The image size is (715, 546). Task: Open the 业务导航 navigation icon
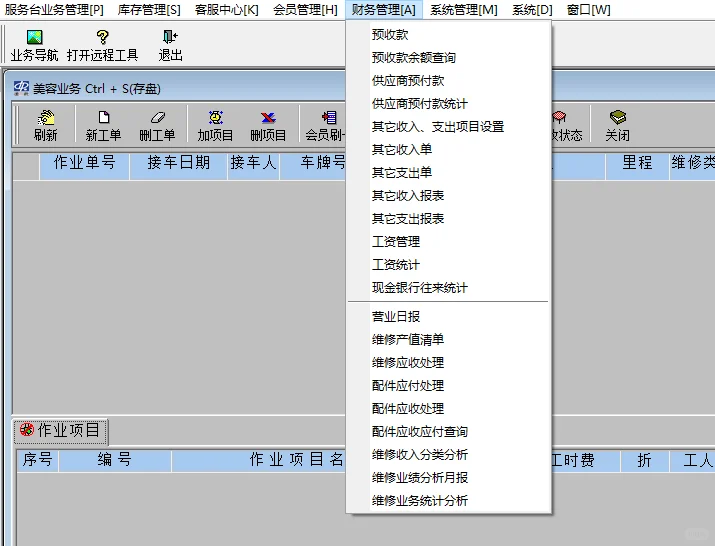[34, 37]
